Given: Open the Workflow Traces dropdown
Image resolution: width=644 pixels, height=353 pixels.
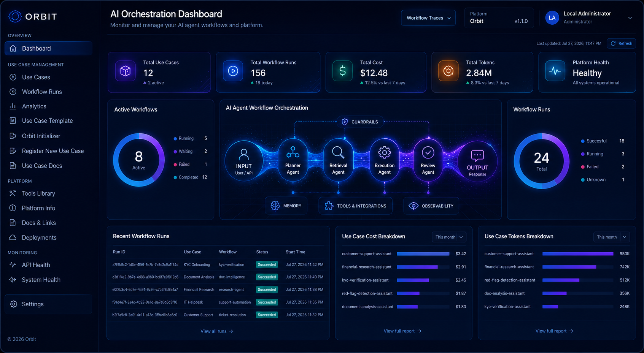Looking at the screenshot, I should pos(428,18).
